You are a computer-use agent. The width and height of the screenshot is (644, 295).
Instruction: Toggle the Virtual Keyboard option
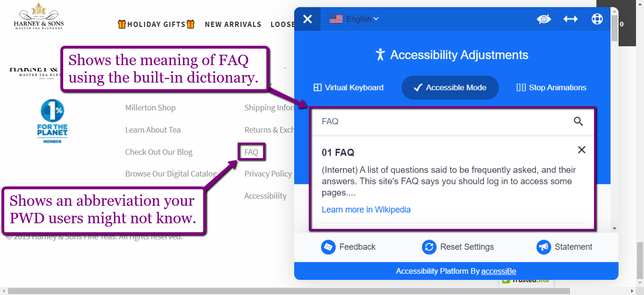click(348, 88)
